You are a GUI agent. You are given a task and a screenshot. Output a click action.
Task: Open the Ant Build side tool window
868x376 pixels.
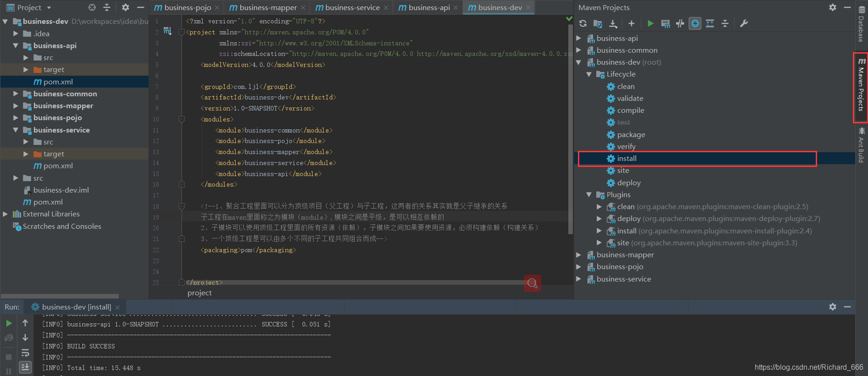coord(862,145)
